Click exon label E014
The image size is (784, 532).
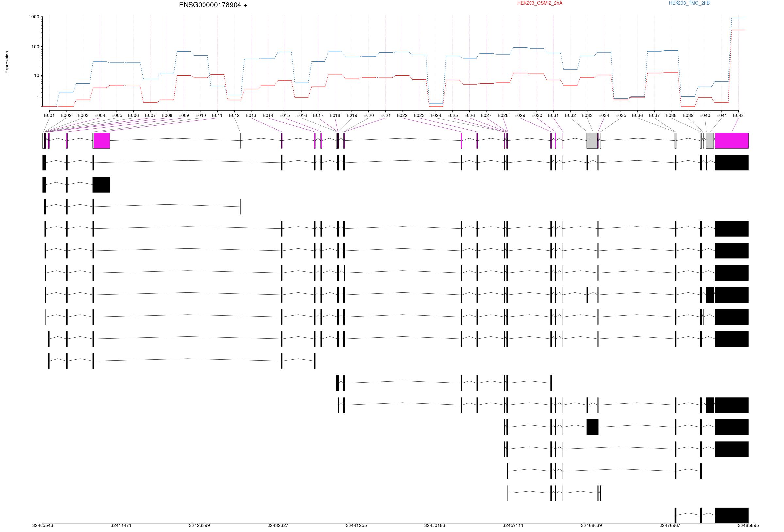[x=268, y=115]
